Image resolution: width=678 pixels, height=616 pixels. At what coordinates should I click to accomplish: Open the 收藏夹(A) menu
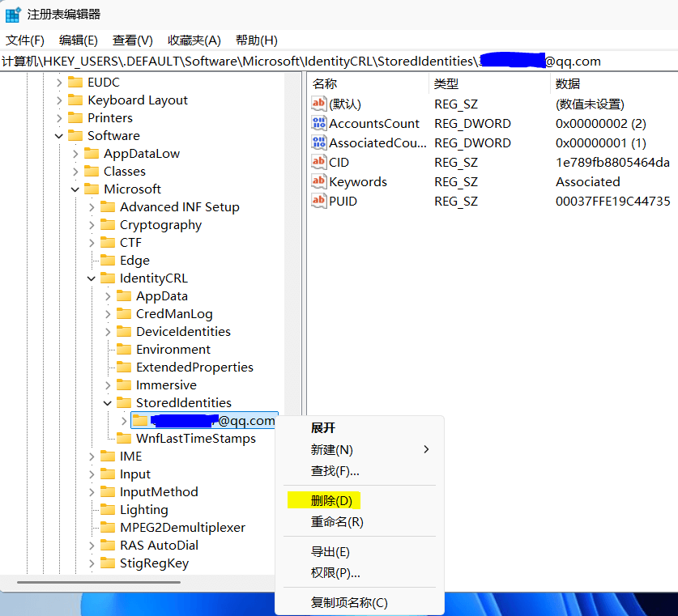click(194, 40)
